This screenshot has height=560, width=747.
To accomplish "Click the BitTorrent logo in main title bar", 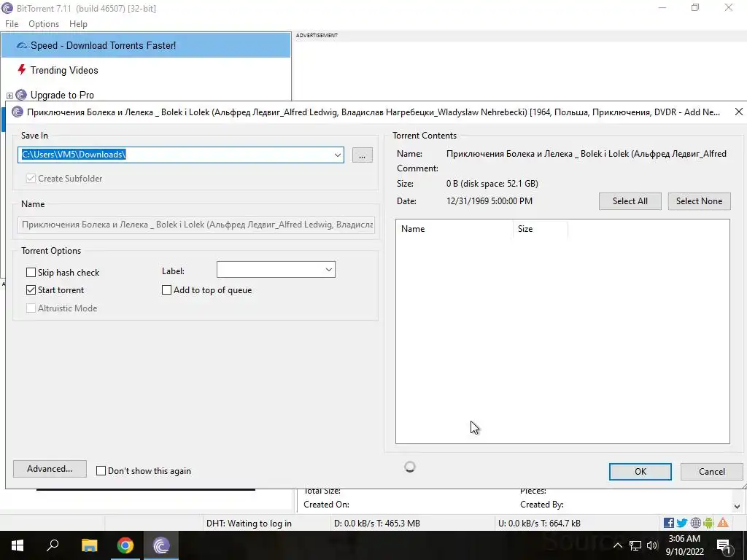I will [7, 8].
